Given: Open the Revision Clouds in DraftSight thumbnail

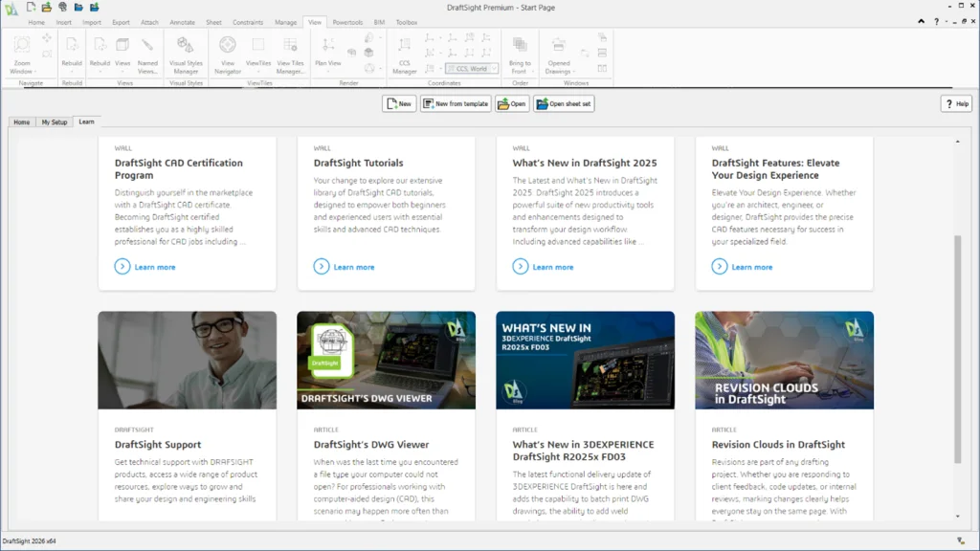Looking at the screenshot, I should 784,360.
